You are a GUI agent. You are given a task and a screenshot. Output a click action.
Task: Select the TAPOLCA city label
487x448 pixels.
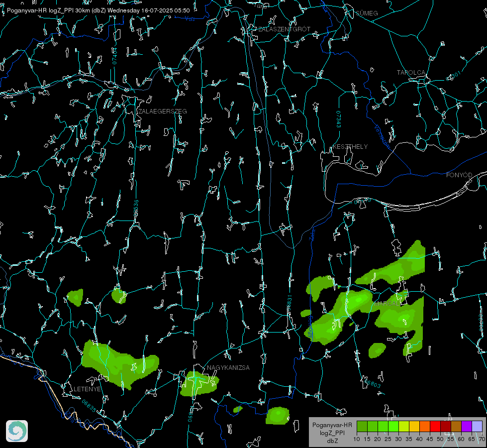(411, 73)
